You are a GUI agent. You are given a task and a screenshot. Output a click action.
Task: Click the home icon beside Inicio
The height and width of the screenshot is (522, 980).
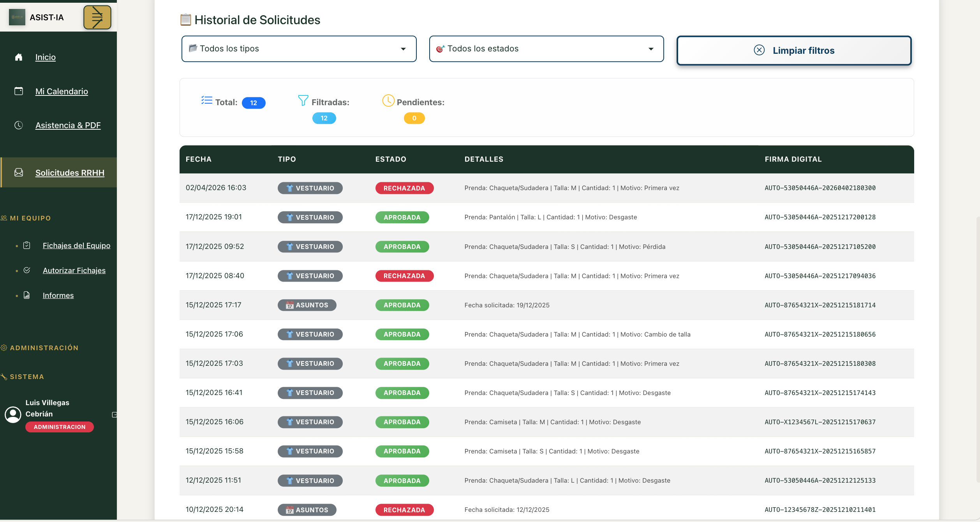tap(19, 57)
